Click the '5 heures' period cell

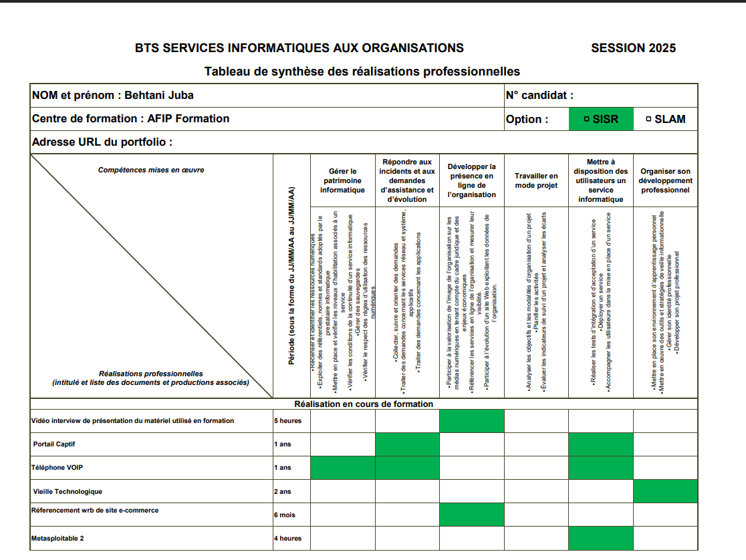tap(288, 421)
